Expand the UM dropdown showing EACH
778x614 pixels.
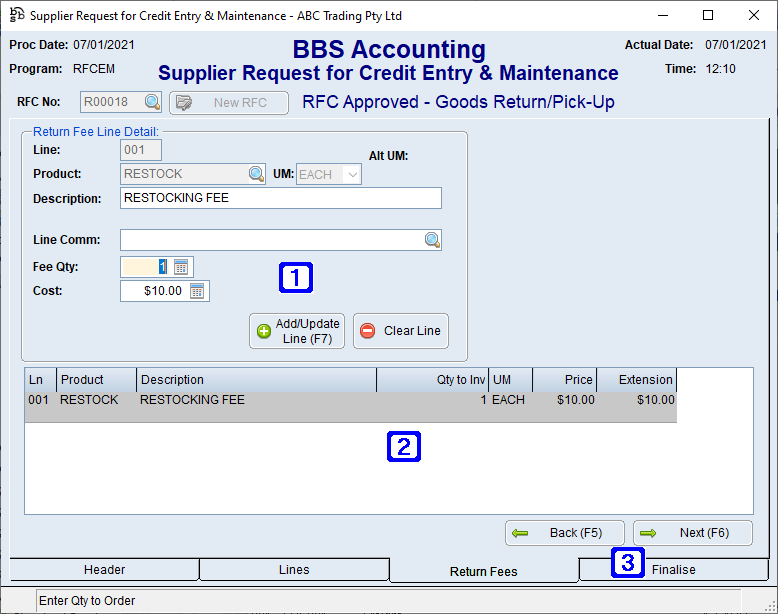352,175
